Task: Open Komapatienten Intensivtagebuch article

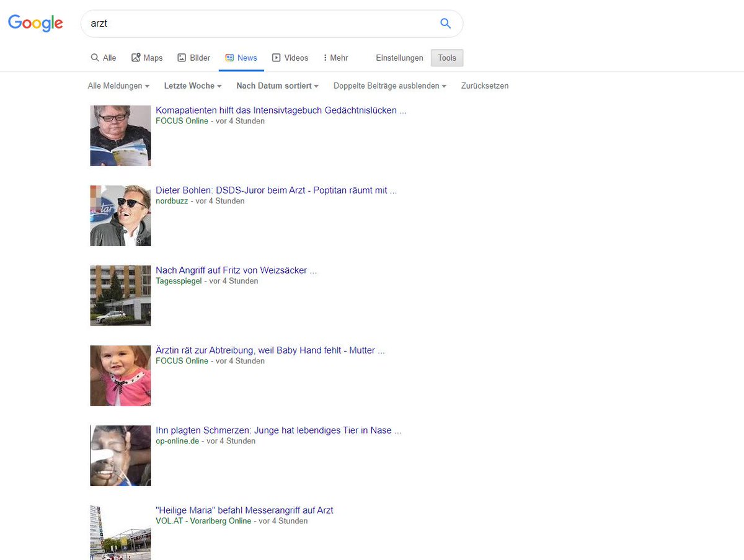Action: tap(281, 110)
